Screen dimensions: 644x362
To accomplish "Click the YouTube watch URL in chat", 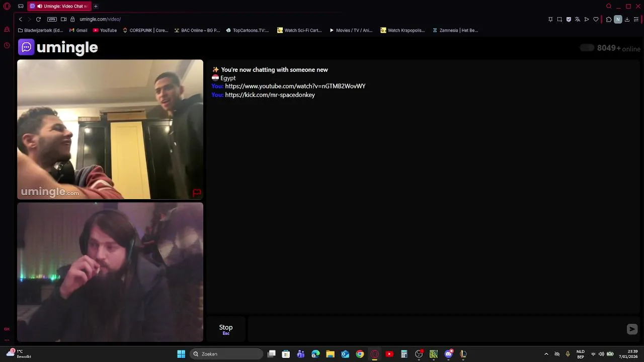I will click(x=295, y=86).
